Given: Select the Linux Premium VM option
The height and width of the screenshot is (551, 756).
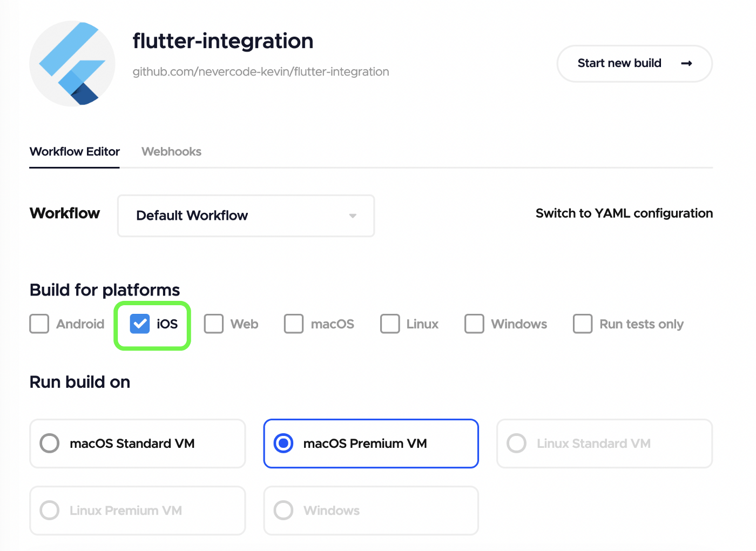Looking at the screenshot, I should [x=138, y=510].
